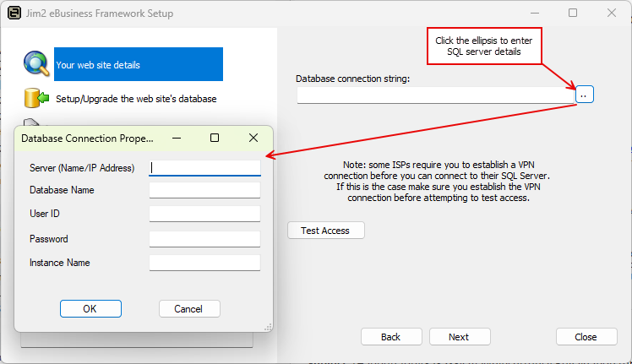This screenshot has height=364, width=632.
Task: Click the 'Database Connection Prope...' dialog title
Action: (x=87, y=139)
